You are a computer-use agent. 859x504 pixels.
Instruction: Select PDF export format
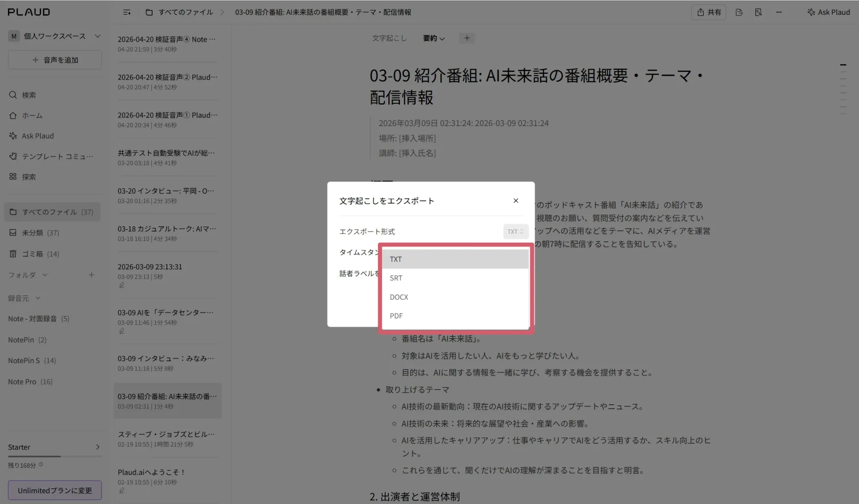tap(455, 316)
